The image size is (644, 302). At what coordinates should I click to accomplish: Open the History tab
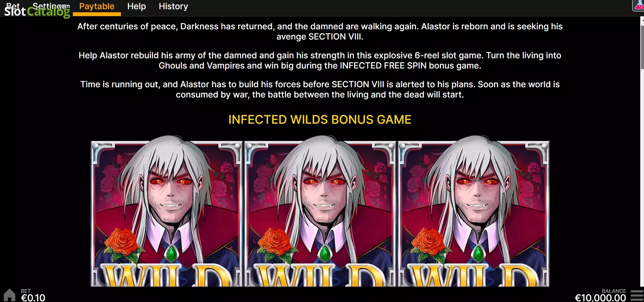tap(173, 6)
